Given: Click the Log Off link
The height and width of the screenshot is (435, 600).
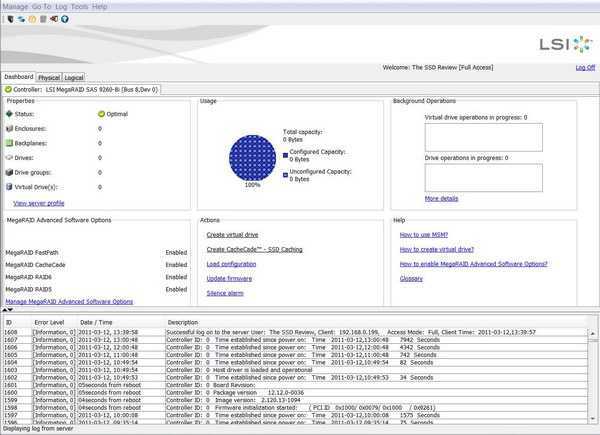Looking at the screenshot, I should [x=585, y=67].
